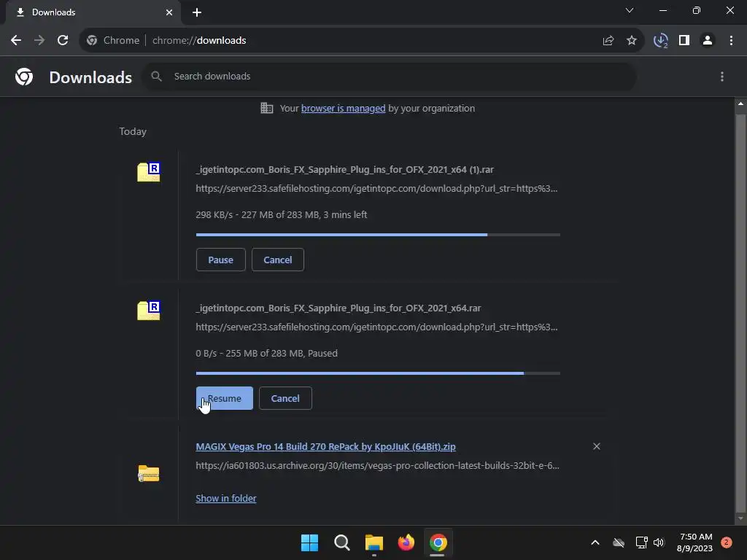
Task: Click the Search downloads field
Action: coord(390,77)
